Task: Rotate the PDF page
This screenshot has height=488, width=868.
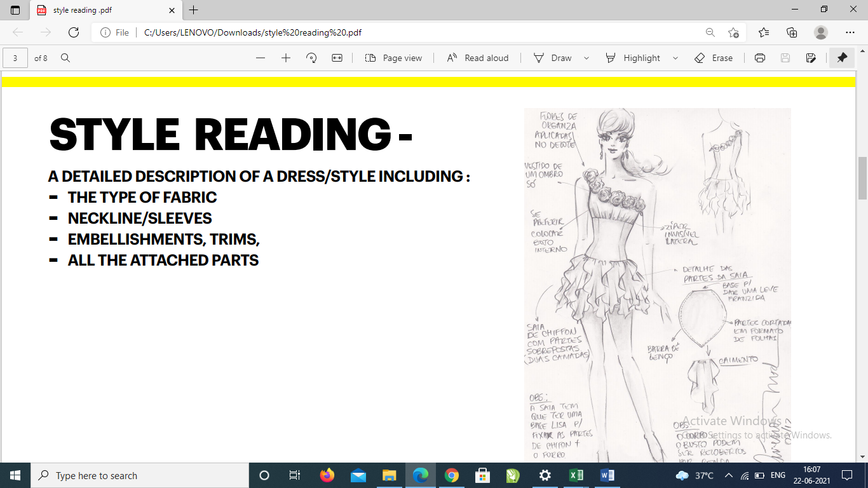Action: 311,58
